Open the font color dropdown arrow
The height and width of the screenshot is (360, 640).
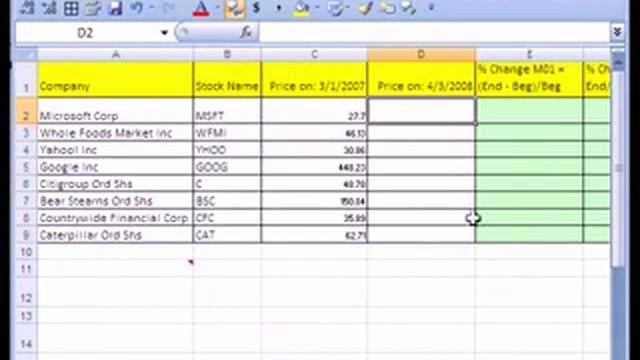point(217,8)
